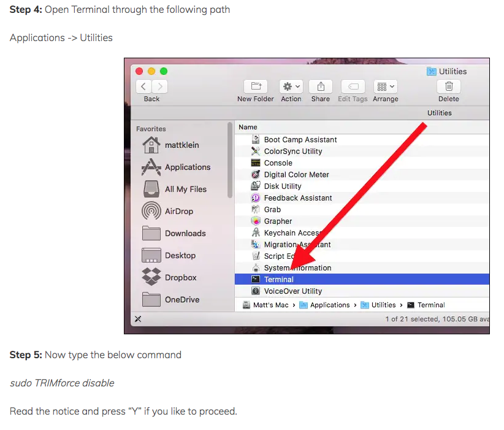The height and width of the screenshot is (430, 504).
Task: Select Grapher in Utilities list
Action: pos(362,221)
